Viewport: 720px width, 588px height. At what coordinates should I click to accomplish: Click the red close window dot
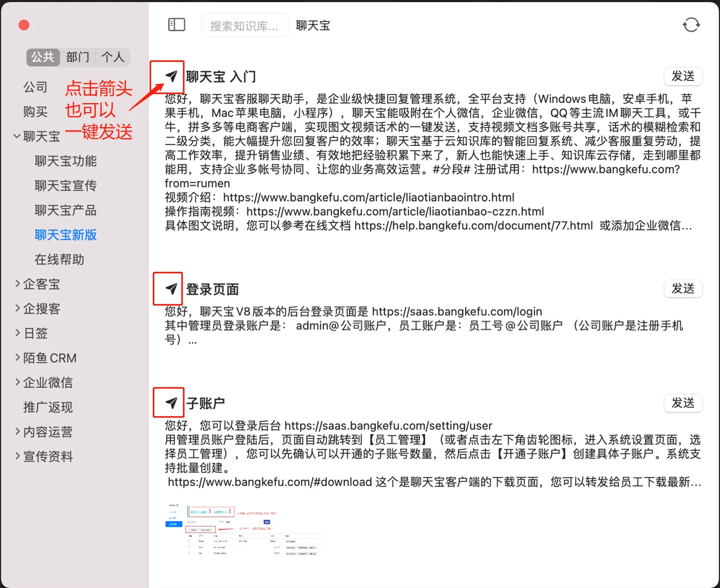tap(24, 25)
